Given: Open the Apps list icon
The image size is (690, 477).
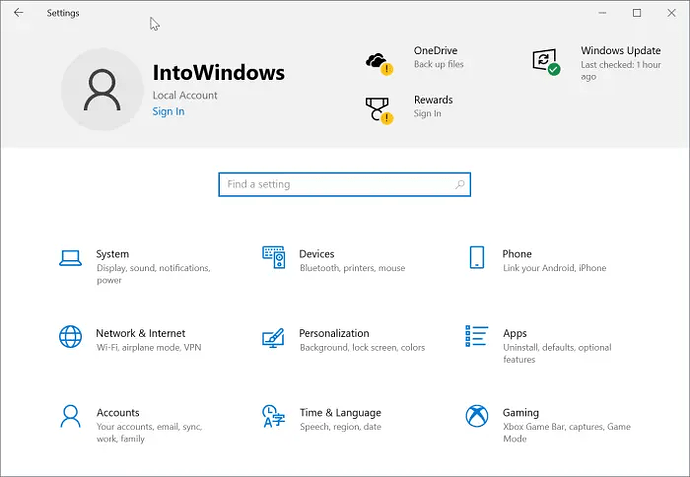Looking at the screenshot, I should point(477,336).
